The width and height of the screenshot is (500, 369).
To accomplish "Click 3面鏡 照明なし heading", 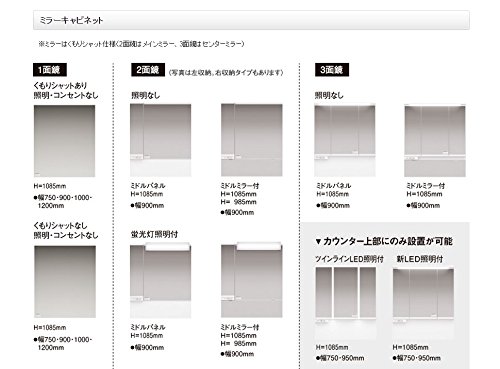I will (x=329, y=96).
